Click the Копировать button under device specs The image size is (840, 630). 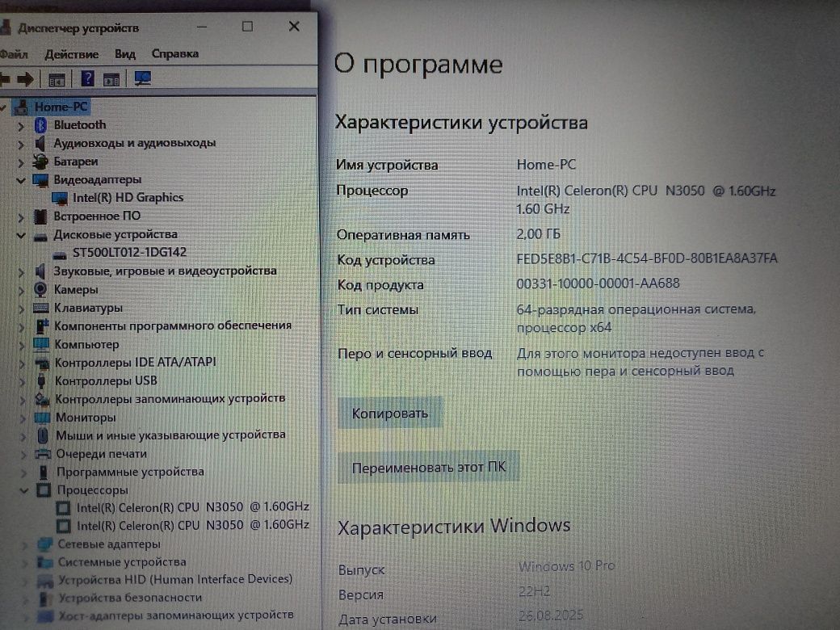click(390, 413)
